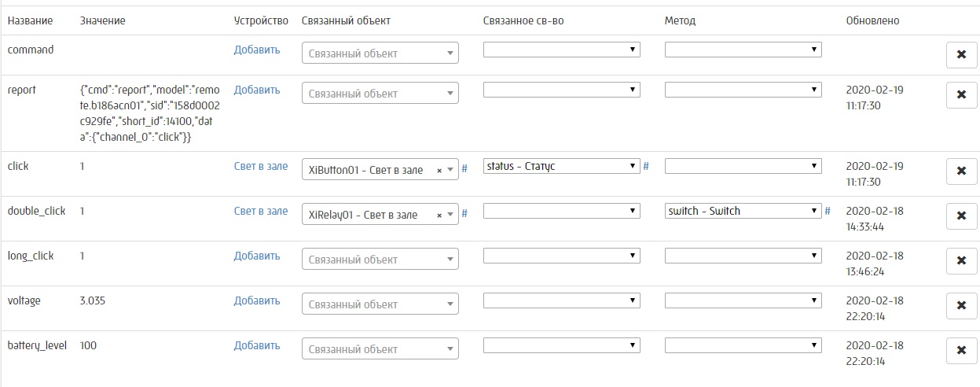Remove the battery_level row
Image resolution: width=980 pixels, height=387 pixels.
tap(961, 351)
